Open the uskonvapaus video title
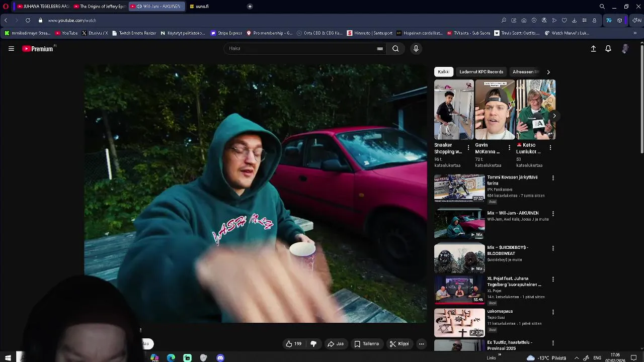Image resolution: width=644 pixels, height=362 pixels. (500, 311)
